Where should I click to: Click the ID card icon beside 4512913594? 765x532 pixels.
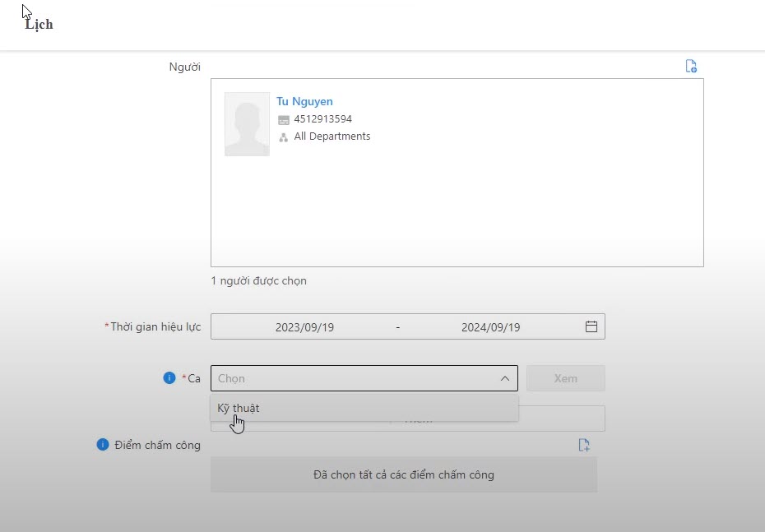(284, 120)
